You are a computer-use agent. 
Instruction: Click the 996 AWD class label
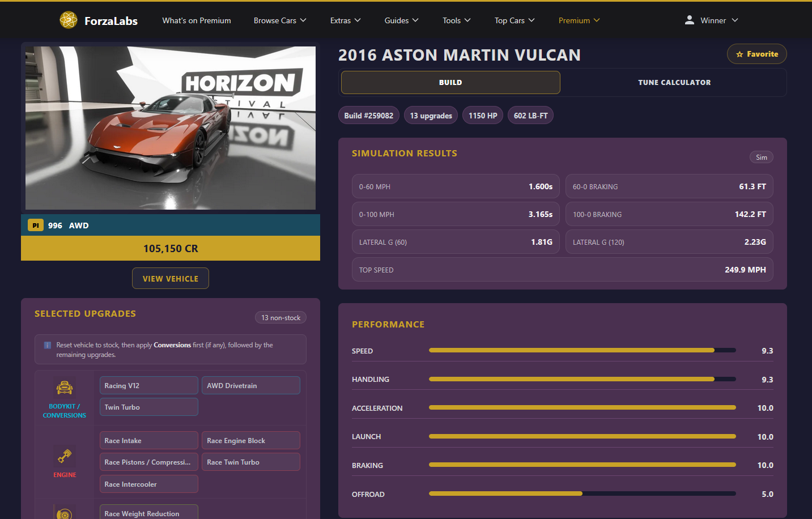pos(68,225)
